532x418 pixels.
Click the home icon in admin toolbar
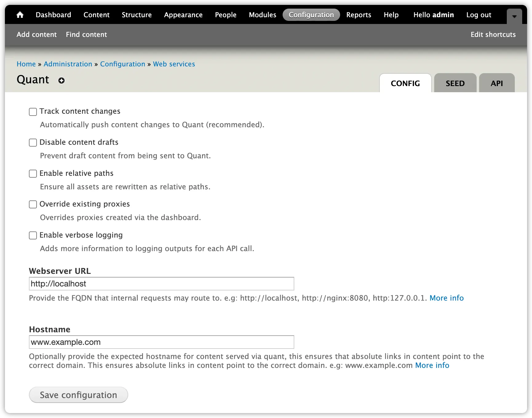point(20,14)
